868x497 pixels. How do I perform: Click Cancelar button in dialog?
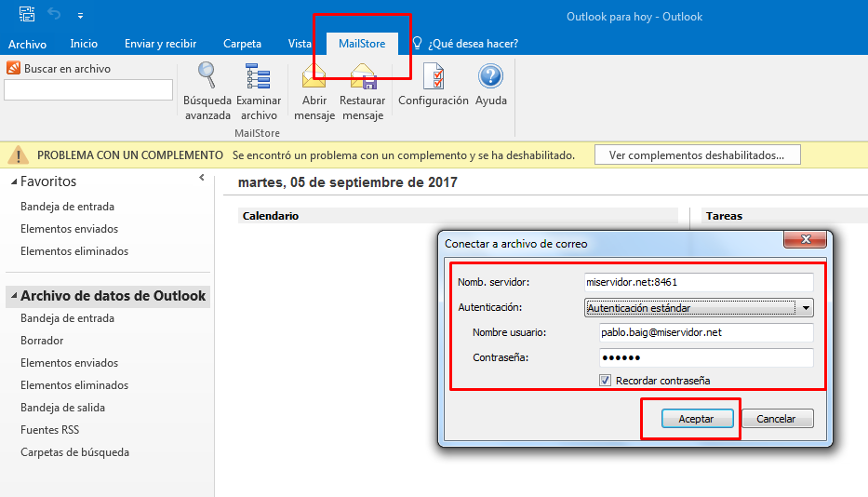pyautogui.click(x=776, y=418)
